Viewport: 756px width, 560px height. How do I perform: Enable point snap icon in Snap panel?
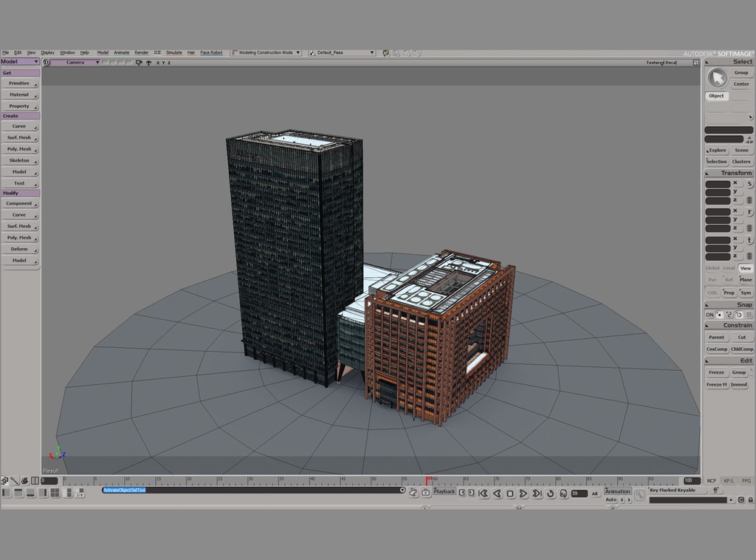tap(720, 315)
